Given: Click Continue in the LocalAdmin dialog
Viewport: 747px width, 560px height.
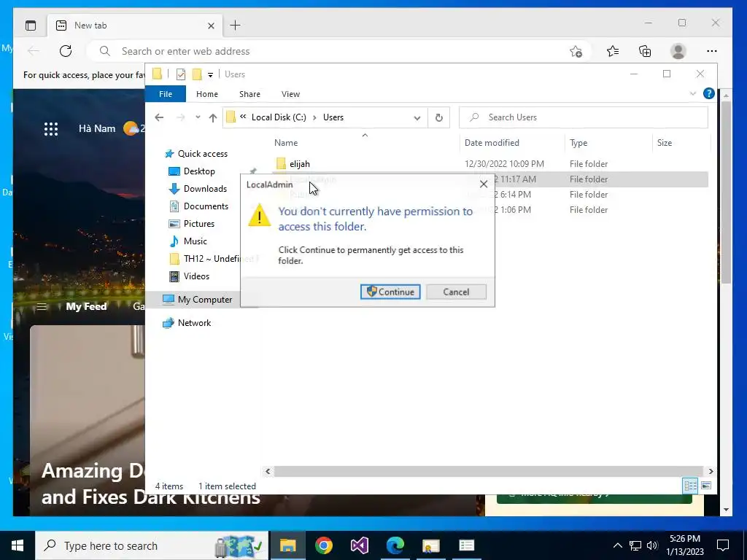Looking at the screenshot, I should point(390,292).
